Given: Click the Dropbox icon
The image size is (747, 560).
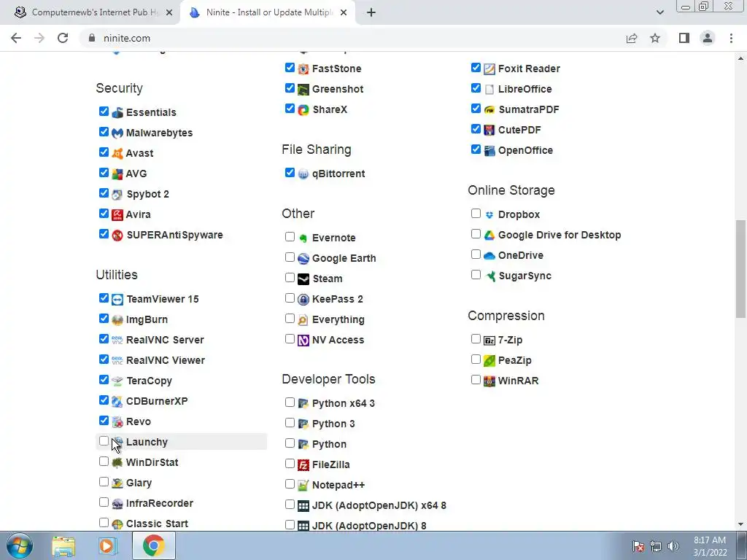Looking at the screenshot, I should pyautogui.click(x=489, y=215).
